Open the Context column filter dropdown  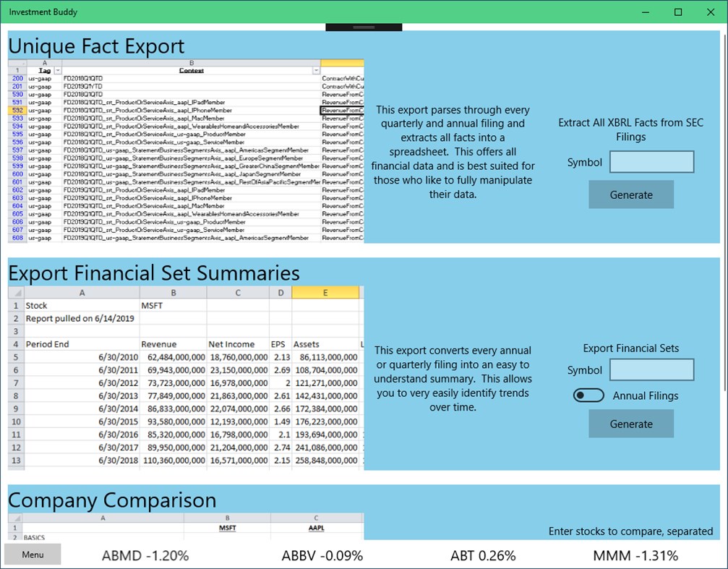[x=317, y=70]
